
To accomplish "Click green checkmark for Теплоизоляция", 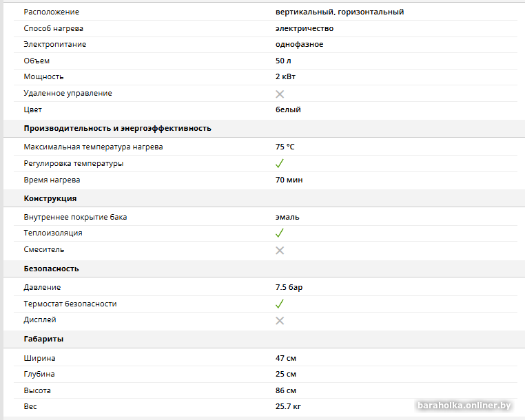I will 279,233.
